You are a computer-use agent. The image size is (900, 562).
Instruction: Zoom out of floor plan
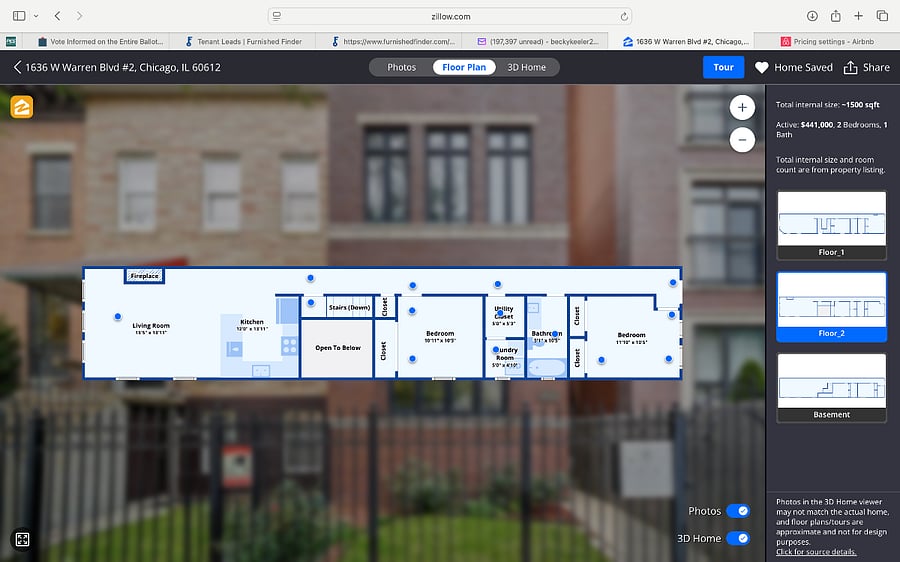(742, 140)
